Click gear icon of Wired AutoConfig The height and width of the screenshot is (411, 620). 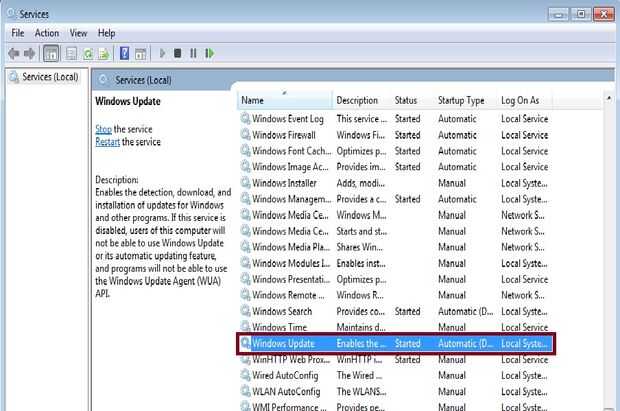246,375
